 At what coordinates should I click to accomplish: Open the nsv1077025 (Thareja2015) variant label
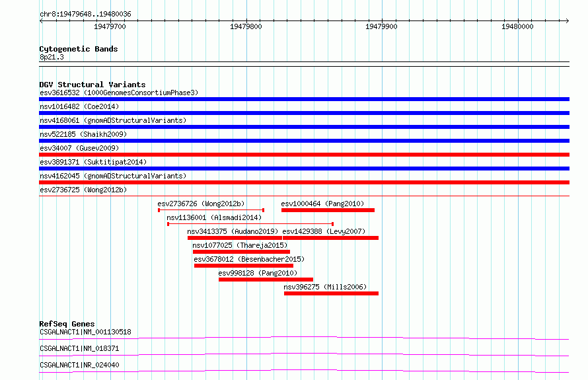240,245
